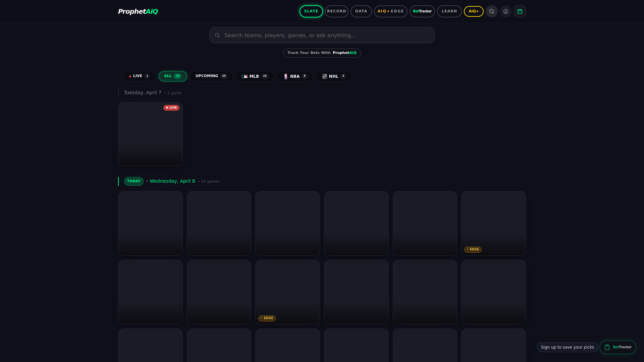The height and width of the screenshot is (362, 644).
Task: Click EDGE badge in second Wednesday row
Action: (267, 318)
